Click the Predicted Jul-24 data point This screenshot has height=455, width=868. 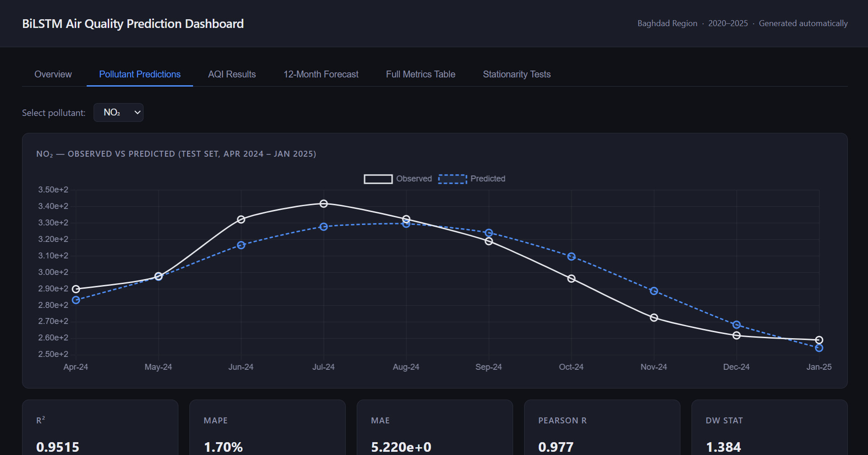(x=324, y=227)
